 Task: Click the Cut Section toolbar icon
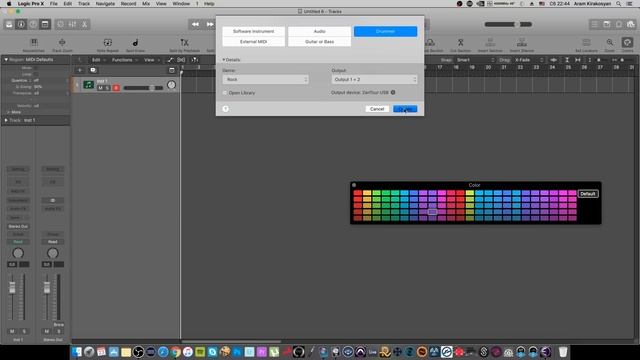coord(460,42)
